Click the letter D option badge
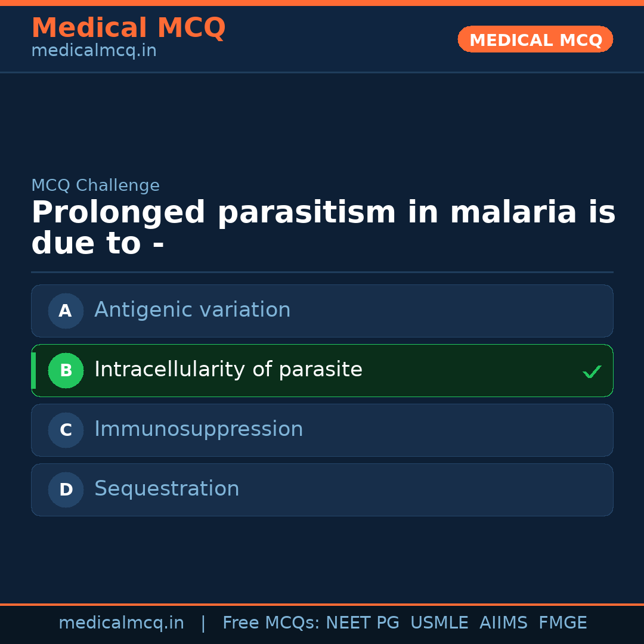Image resolution: width=644 pixels, height=644 pixels. pyautogui.click(x=66, y=490)
